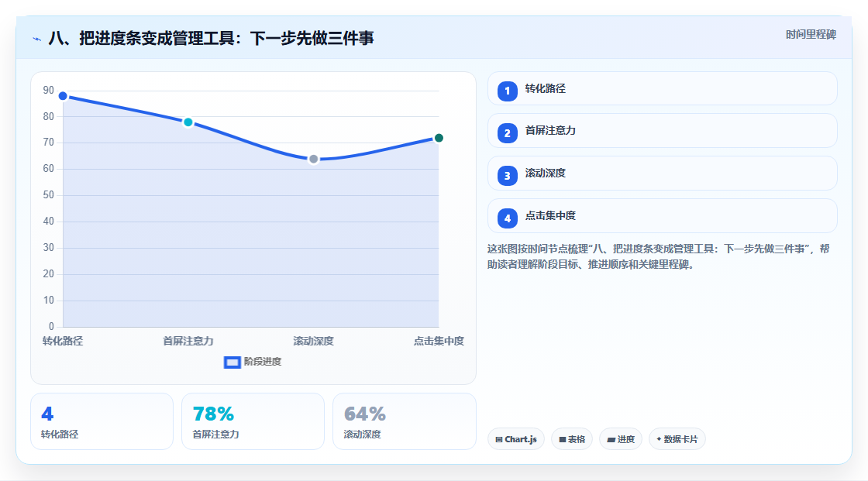Select the gray 滚动深度 data point
The height and width of the screenshot is (481, 868).
[x=313, y=160]
